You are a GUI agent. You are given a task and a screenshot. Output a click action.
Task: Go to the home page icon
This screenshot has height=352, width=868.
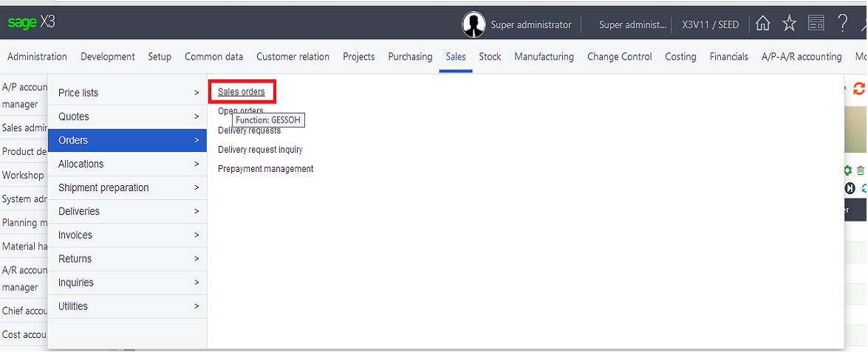[x=763, y=24]
